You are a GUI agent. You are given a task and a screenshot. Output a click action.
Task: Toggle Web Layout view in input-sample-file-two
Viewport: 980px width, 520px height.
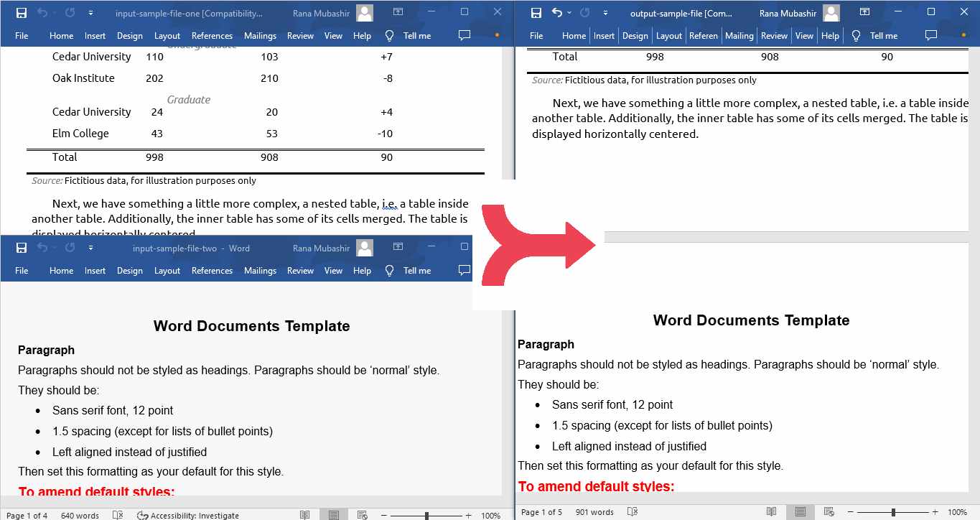(x=362, y=514)
